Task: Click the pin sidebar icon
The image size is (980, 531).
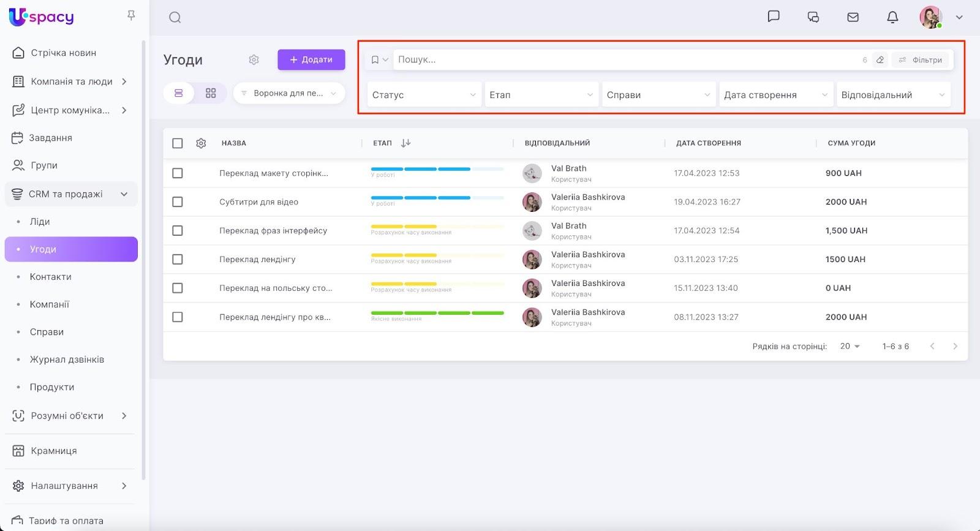Action: click(x=131, y=15)
